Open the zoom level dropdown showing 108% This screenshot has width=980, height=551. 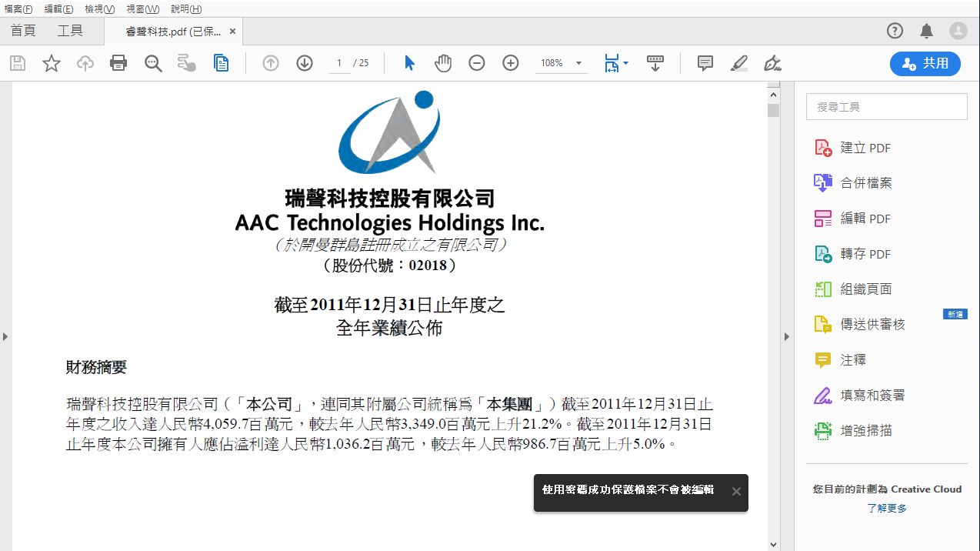pos(561,63)
